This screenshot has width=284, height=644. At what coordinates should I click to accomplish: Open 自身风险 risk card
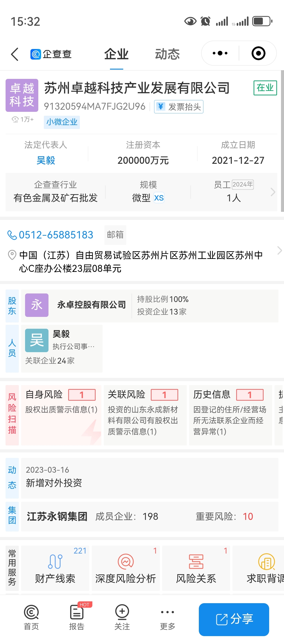click(61, 415)
